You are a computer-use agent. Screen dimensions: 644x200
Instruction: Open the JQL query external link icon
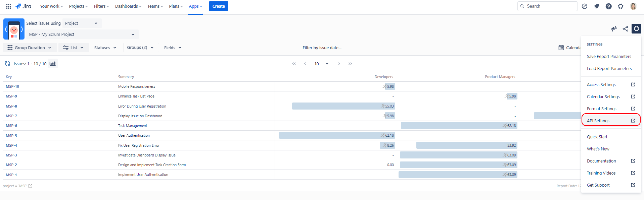pos(31,186)
